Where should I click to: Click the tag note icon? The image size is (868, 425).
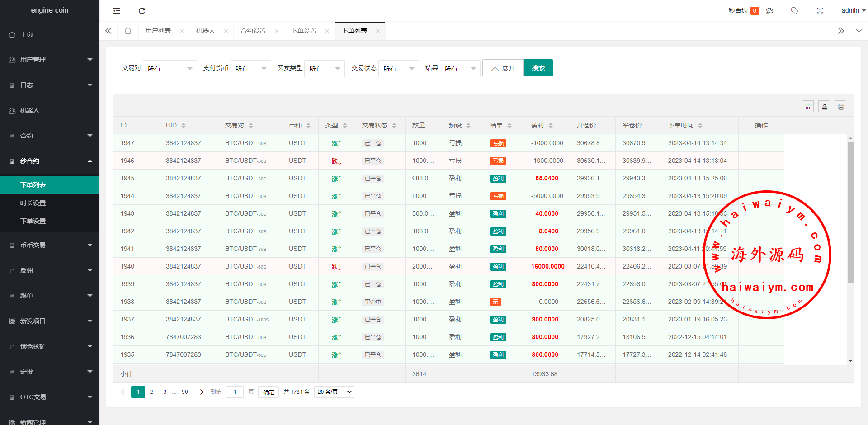(x=794, y=11)
